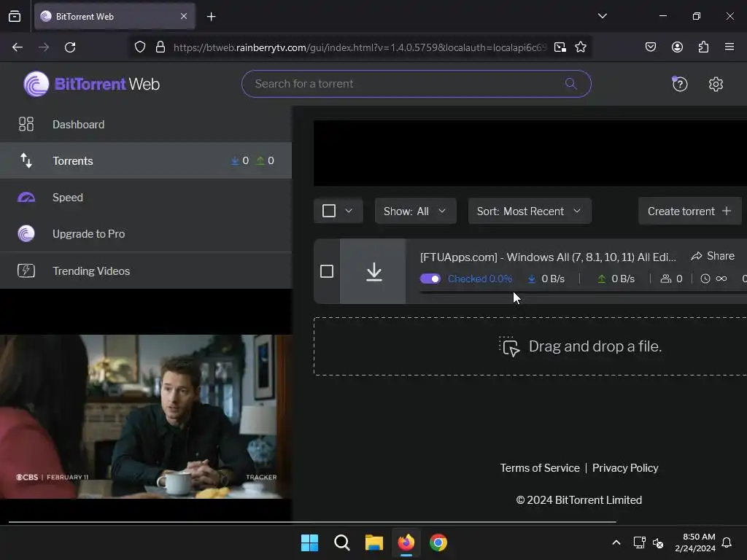Viewport: 747px width, 560px height.
Task: Close the BitTorrent Web tab
Action: click(184, 16)
